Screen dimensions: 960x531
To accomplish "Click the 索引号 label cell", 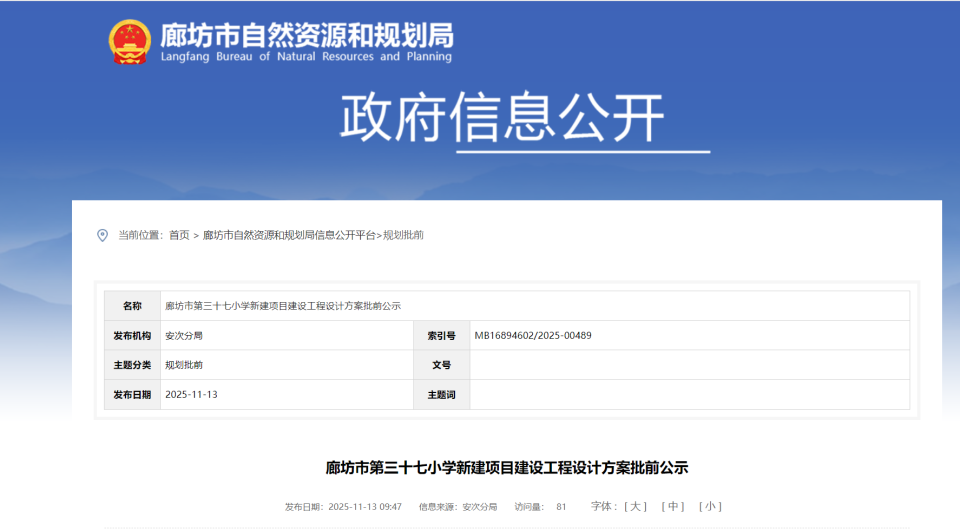I will [441, 336].
